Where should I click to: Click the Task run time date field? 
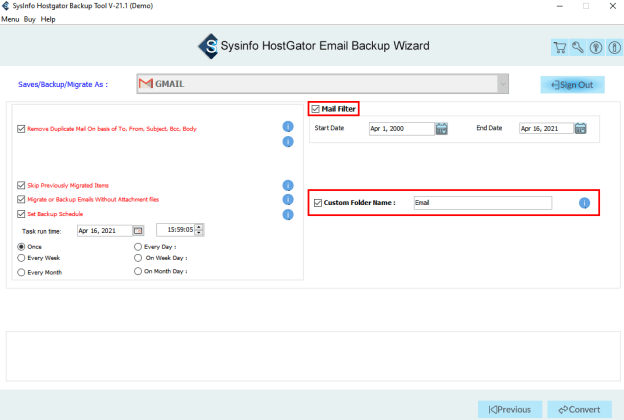click(105, 231)
